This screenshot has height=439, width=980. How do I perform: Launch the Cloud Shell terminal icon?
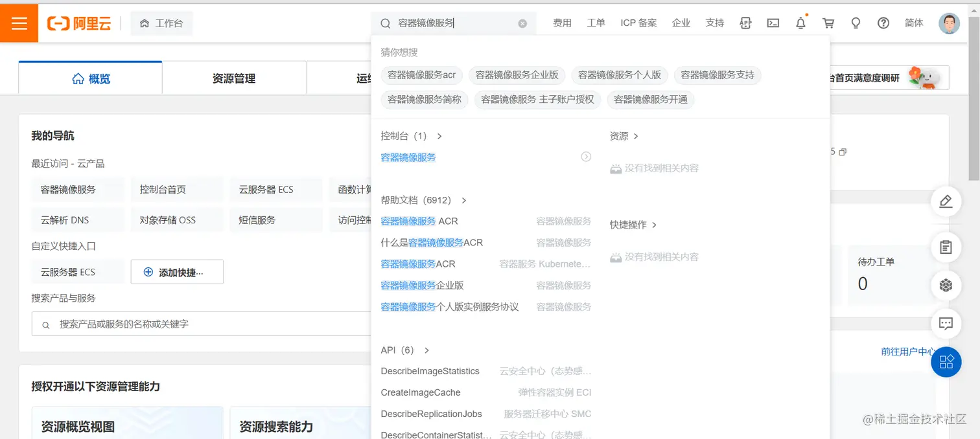pos(773,23)
